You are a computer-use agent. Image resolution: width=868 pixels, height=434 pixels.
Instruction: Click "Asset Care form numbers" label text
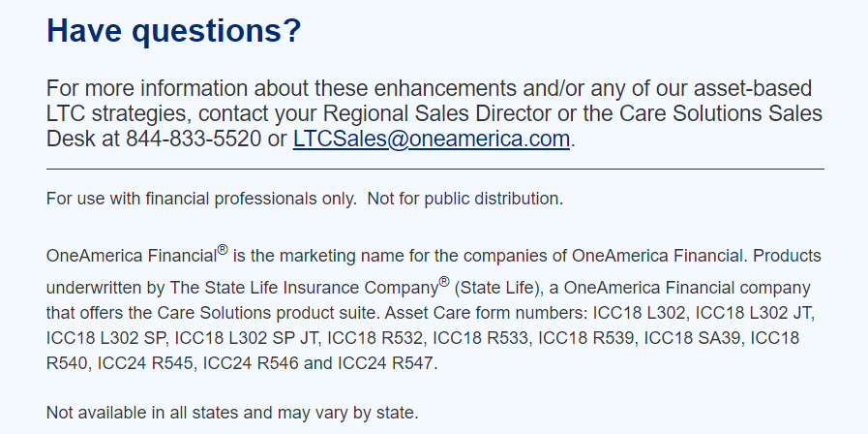(x=486, y=313)
